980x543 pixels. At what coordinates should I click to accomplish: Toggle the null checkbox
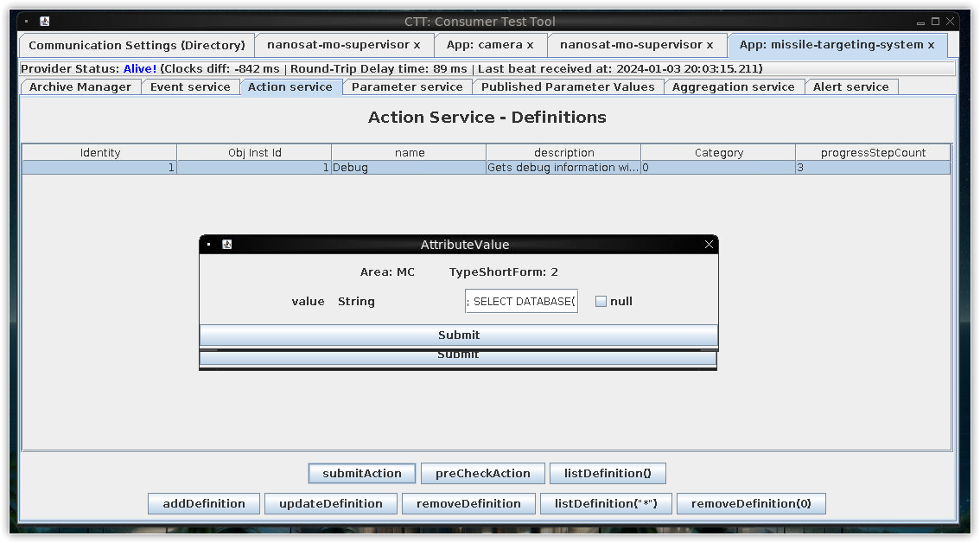(x=601, y=302)
